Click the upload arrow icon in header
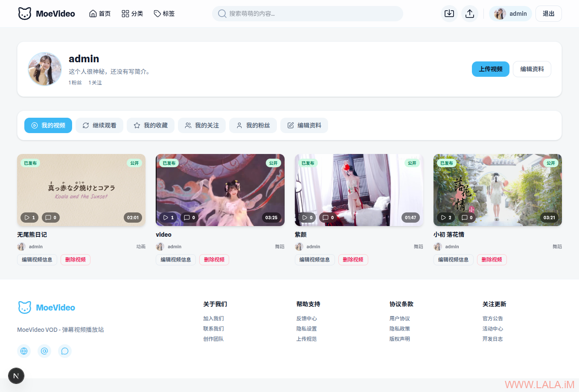The image size is (579, 392). click(x=469, y=14)
